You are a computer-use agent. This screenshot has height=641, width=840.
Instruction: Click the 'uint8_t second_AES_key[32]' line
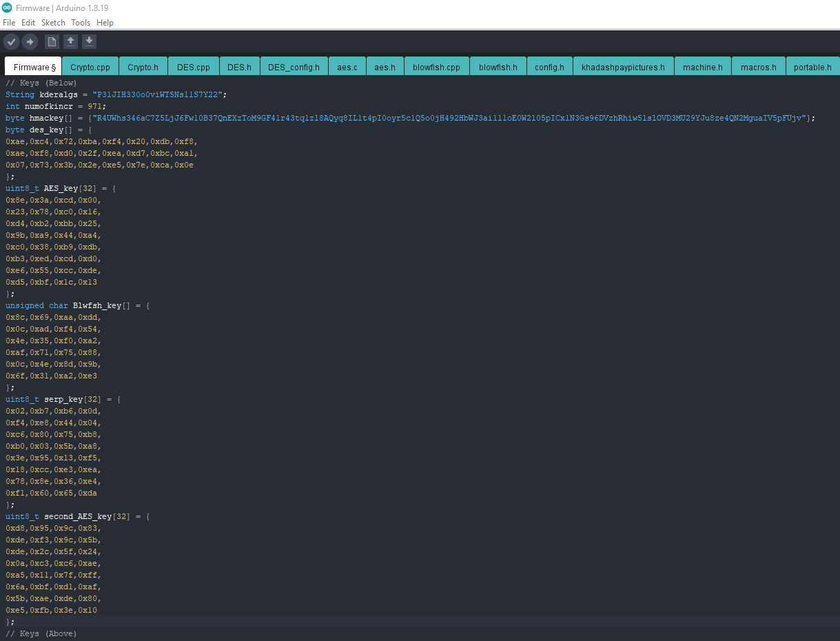(x=77, y=516)
